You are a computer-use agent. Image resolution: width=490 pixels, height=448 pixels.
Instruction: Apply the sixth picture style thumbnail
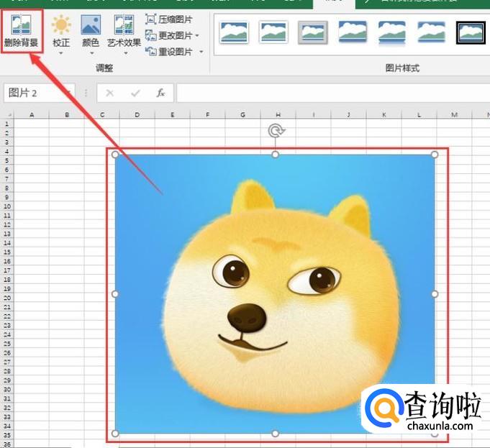(x=431, y=32)
